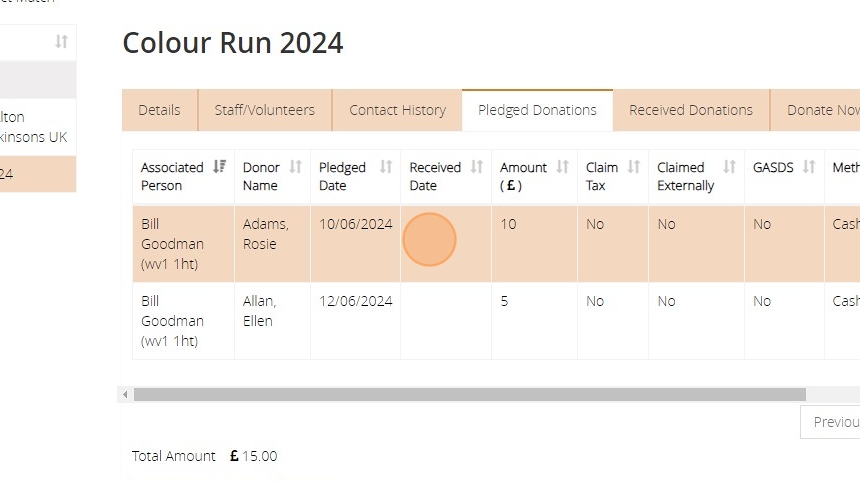The width and height of the screenshot is (860, 481).
Task: Sort by GASDS column icon
Action: tap(809, 167)
